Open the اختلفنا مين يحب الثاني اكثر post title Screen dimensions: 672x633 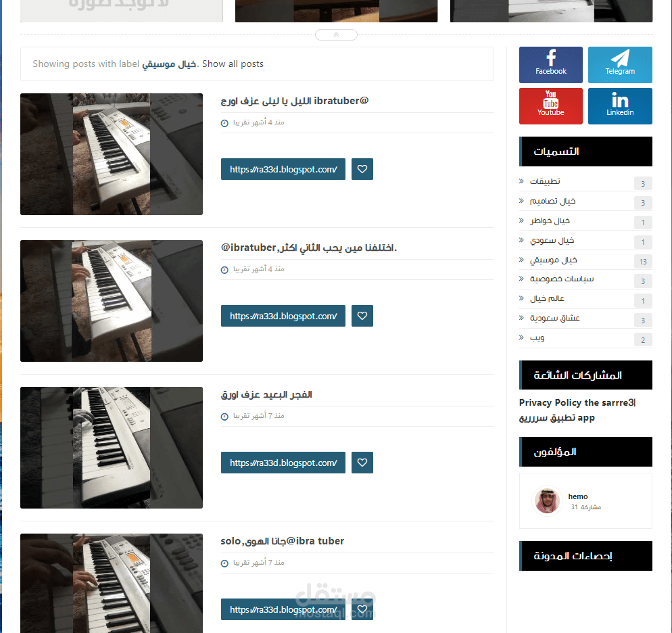click(x=309, y=248)
